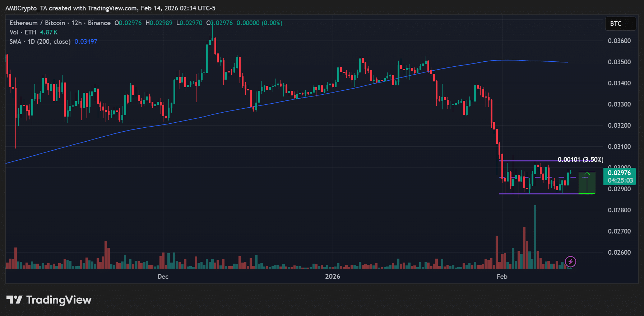
Task: Click the 0.03300 price axis label
Action: click(619, 104)
